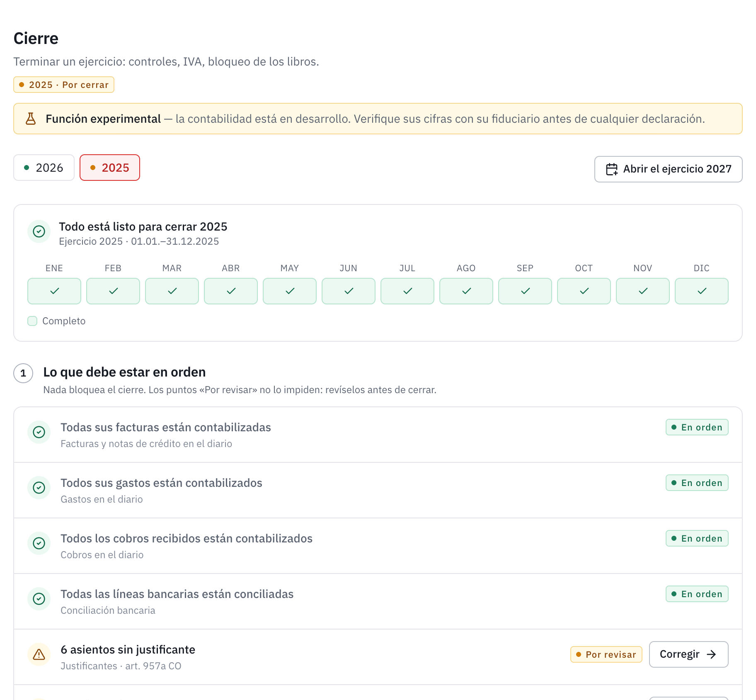Click the text Conciliación bancaria
Screen dimensions: 756x700
coord(108,610)
